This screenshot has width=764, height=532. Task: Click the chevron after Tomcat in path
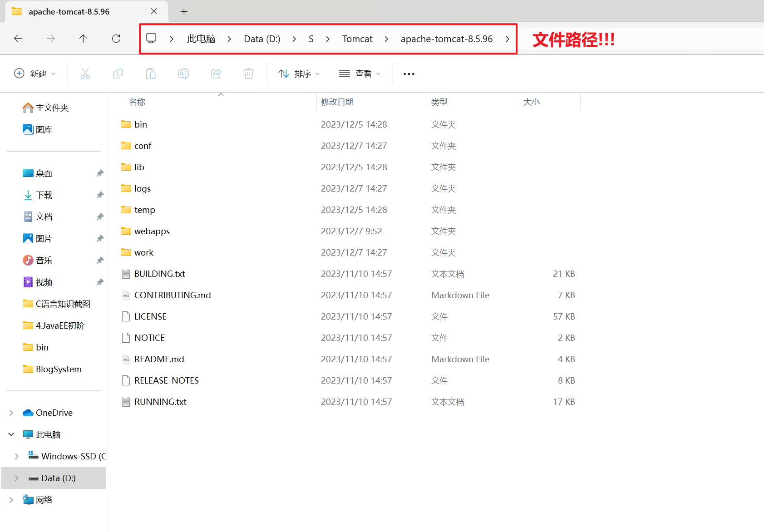point(386,39)
